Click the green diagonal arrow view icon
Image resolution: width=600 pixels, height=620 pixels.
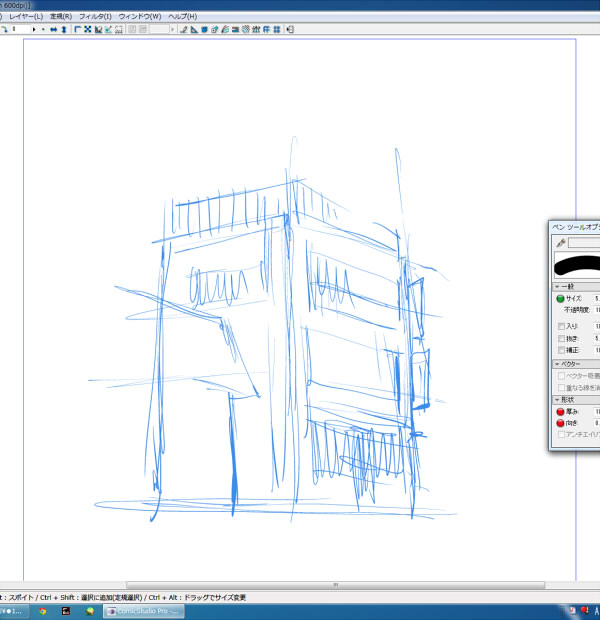(x=108, y=29)
